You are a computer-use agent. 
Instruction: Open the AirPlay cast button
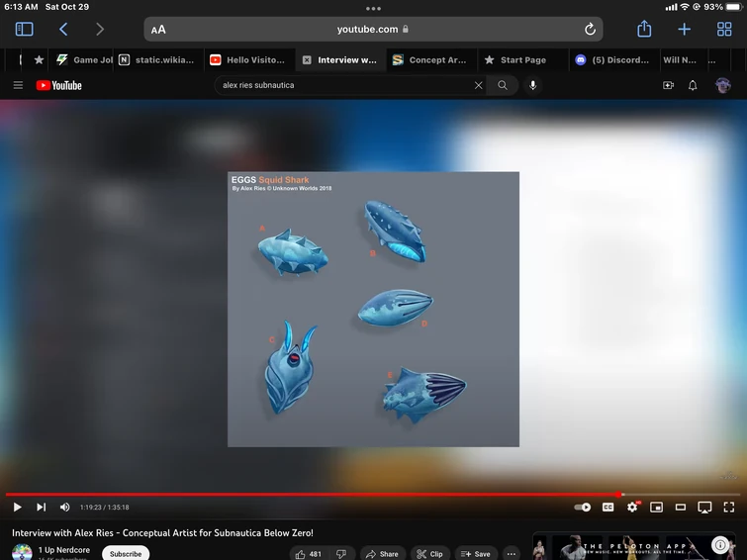(x=704, y=508)
